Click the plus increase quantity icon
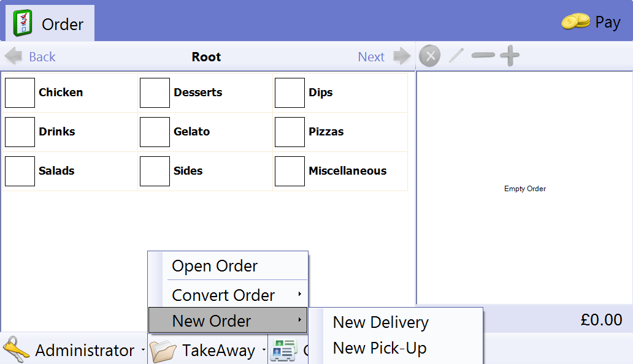Viewport: 633px width, 364px height. tap(509, 56)
